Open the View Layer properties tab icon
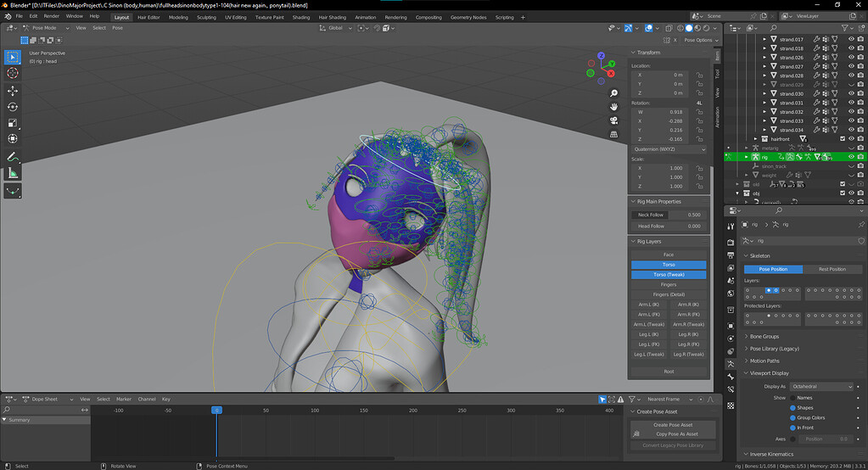The image size is (868, 470). 731,268
